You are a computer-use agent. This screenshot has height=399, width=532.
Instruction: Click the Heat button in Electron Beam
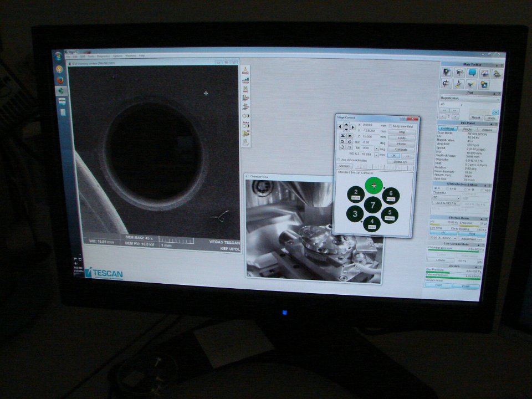(x=472, y=234)
